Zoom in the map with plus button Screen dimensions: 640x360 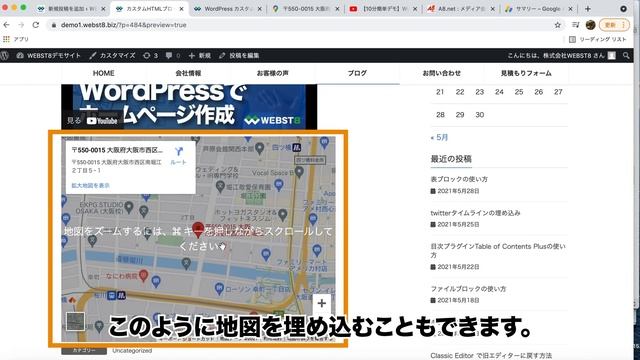tap(322, 303)
